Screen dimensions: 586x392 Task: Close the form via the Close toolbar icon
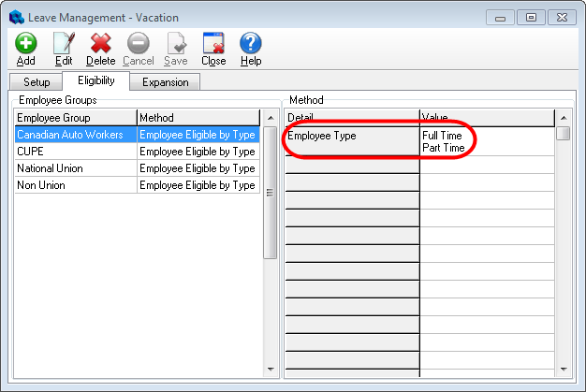(213, 43)
